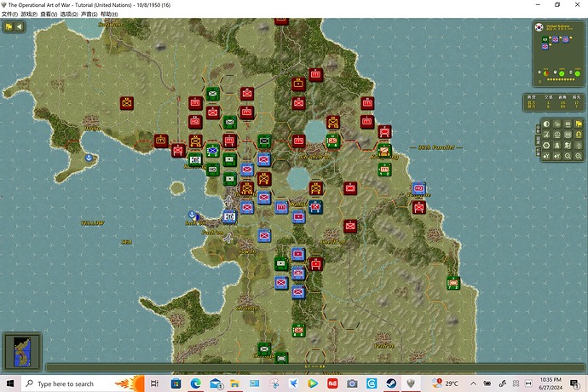
Task: Open the 选项(O) menu
Action: tap(69, 14)
